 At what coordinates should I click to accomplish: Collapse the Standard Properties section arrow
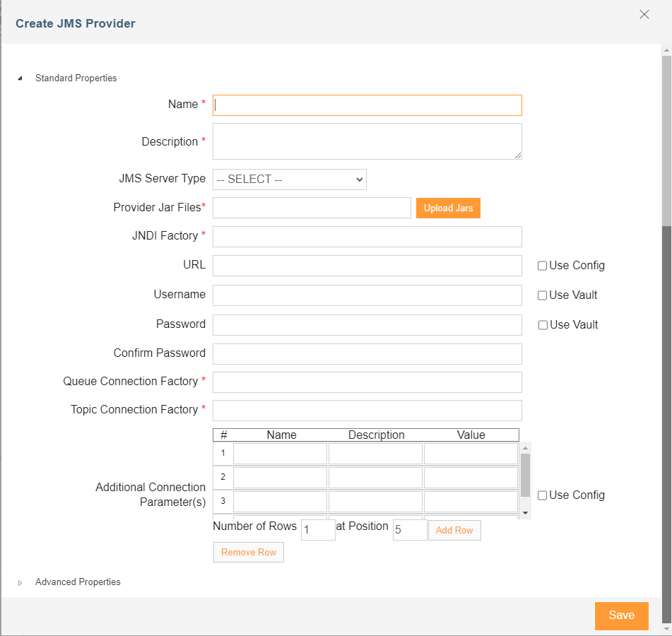tap(20, 78)
